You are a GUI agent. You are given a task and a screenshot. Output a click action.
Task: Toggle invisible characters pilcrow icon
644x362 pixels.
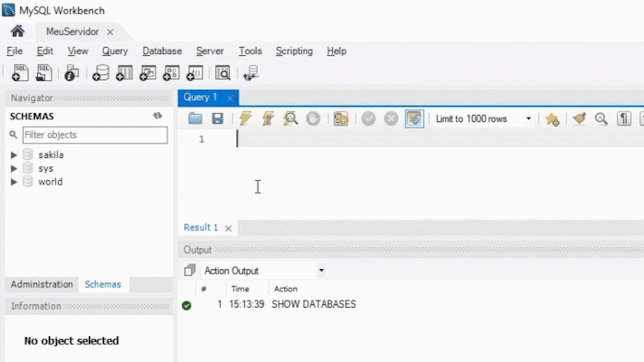pos(624,119)
